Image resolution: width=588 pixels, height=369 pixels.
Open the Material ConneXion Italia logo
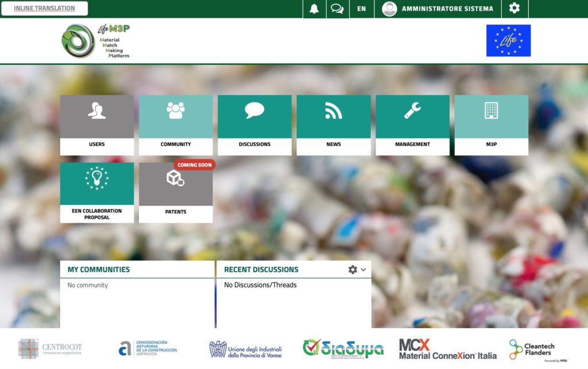447,348
